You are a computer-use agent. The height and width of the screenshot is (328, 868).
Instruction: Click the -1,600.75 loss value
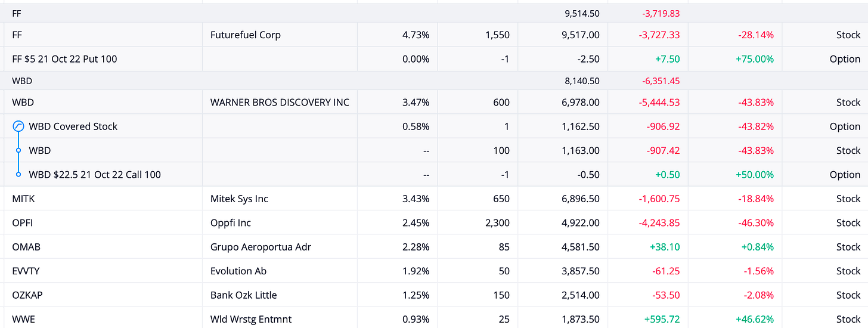click(x=659, y=199)
